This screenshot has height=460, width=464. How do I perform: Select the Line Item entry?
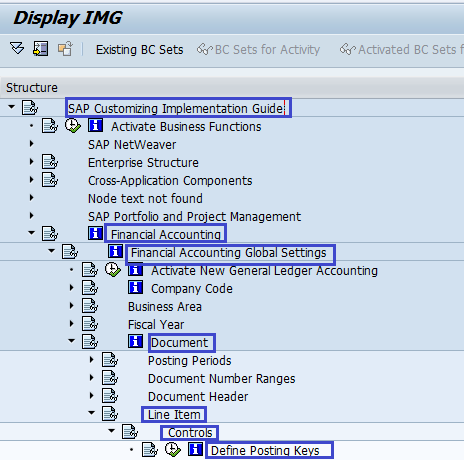(x=174, y=415)
